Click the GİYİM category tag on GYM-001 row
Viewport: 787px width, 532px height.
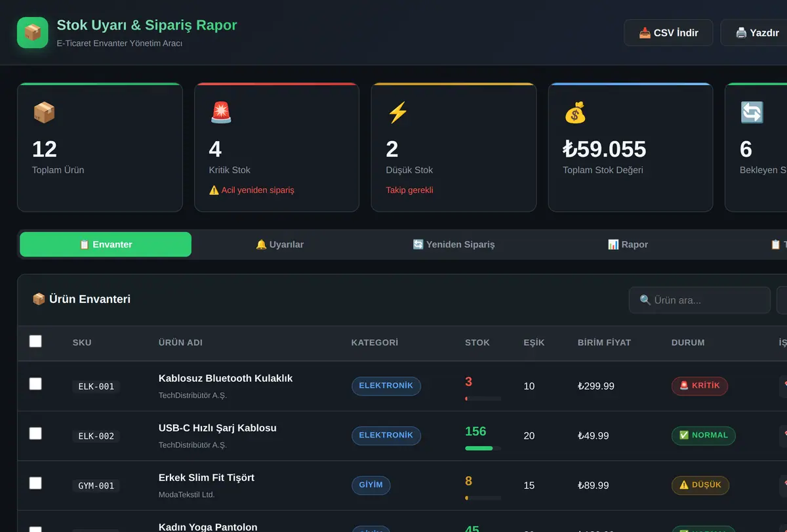coord(371,485)
